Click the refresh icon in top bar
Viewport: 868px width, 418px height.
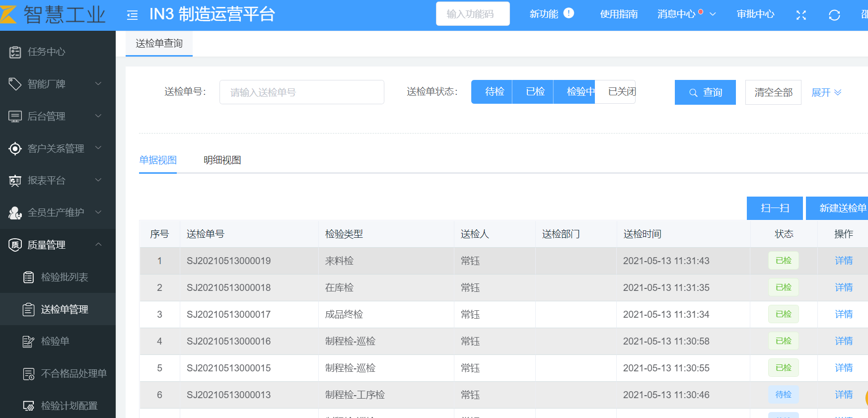[x=834, y=15]
